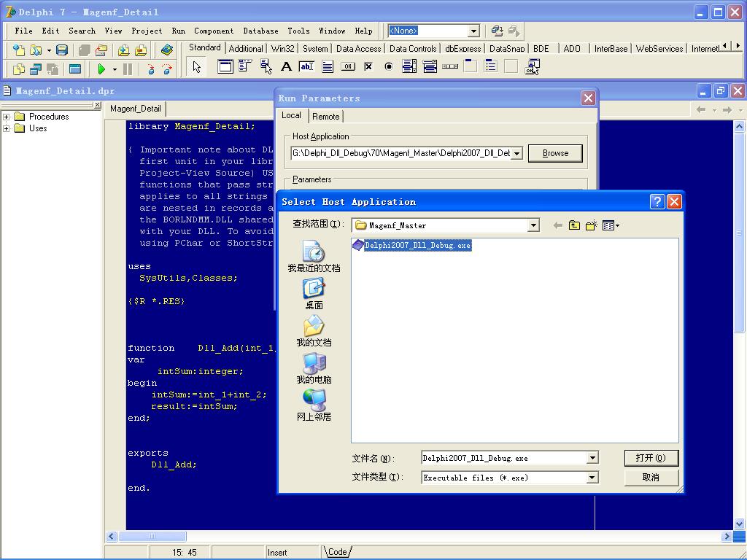Pick the OK Button component in the palette

348,67
